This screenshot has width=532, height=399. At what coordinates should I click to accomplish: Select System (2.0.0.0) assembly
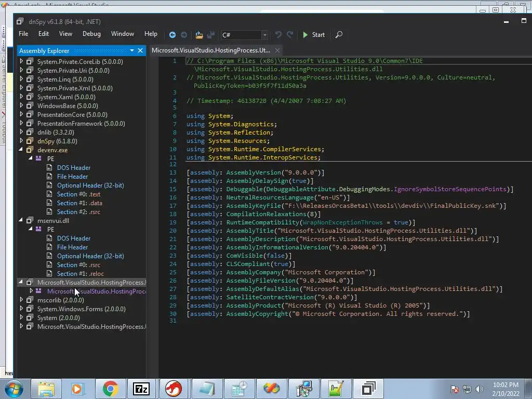click(x=58, y=318)
